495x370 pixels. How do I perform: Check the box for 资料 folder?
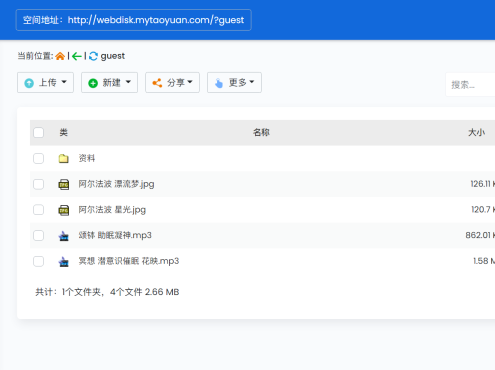pyautogui.click(x=38, y=158)
